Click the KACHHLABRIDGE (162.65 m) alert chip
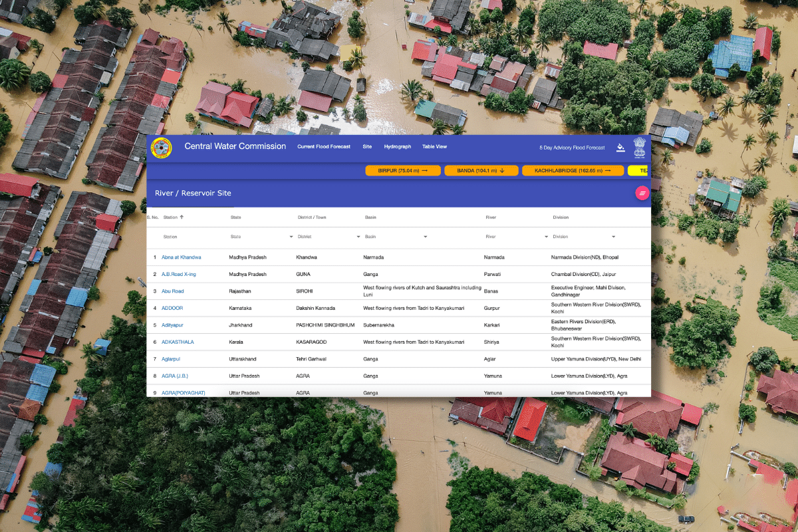 (x=573, y=171)
